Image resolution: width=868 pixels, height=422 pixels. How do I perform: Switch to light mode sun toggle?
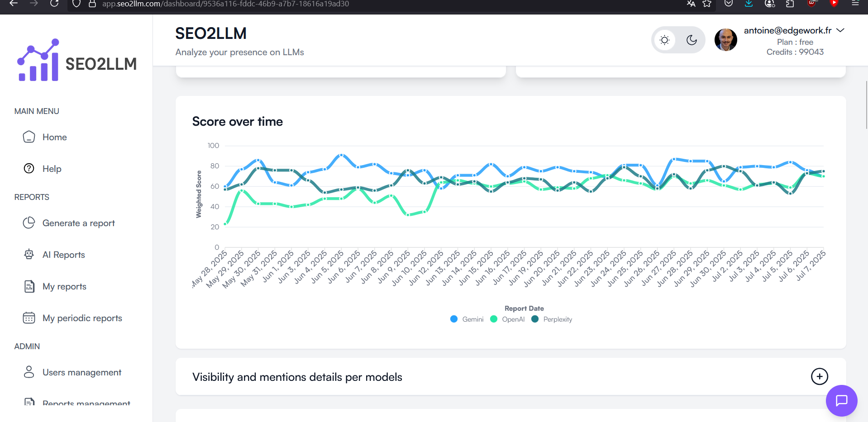(664, 40)
